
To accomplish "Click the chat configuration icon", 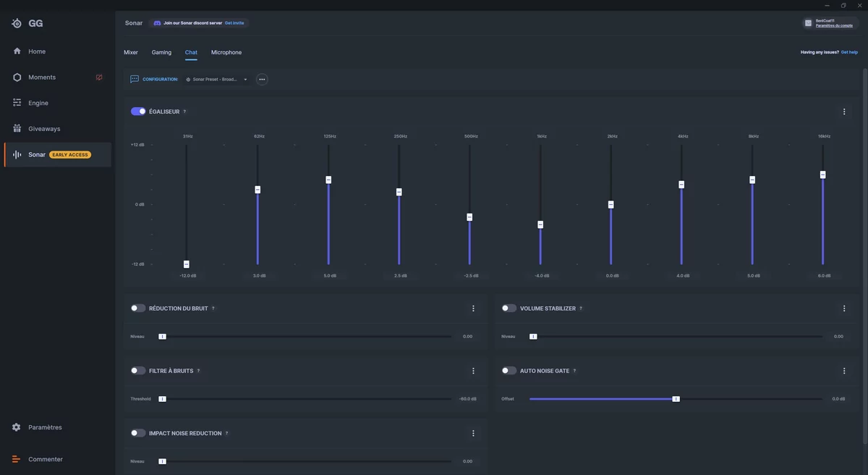I will tap(135, 79).
